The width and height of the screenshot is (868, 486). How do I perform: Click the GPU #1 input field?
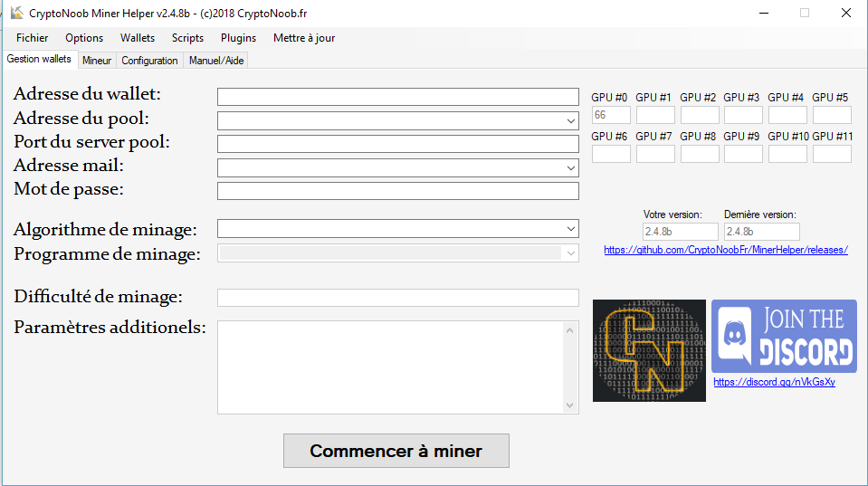click(x=655, y=115)
